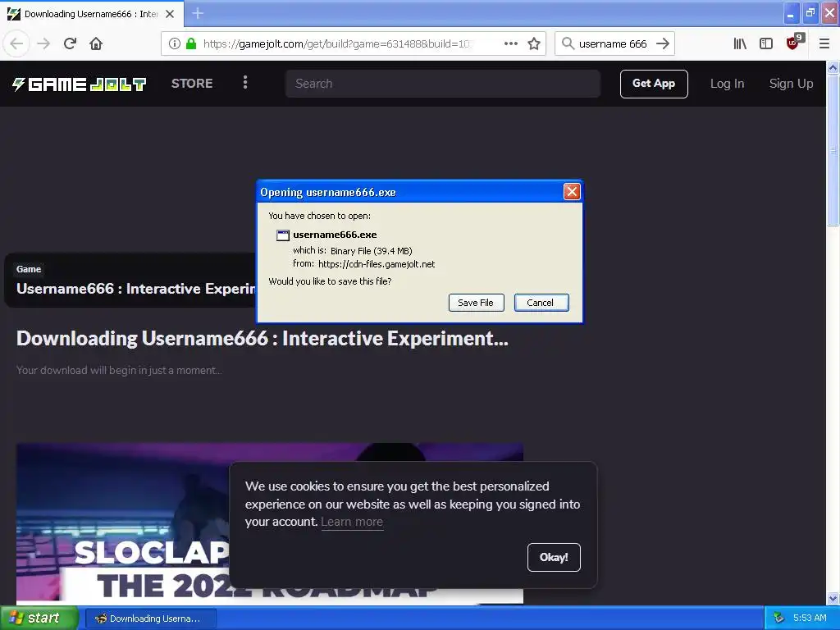Open the uBlock shield extension icon
This screenshot has height=630, width=840.
coord(794,43)
